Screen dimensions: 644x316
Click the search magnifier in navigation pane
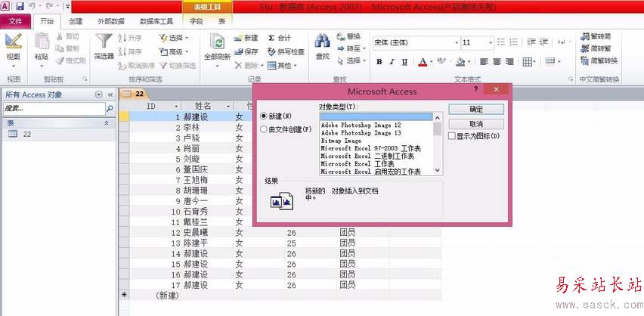pyautogui.click(x=110, y=109)
